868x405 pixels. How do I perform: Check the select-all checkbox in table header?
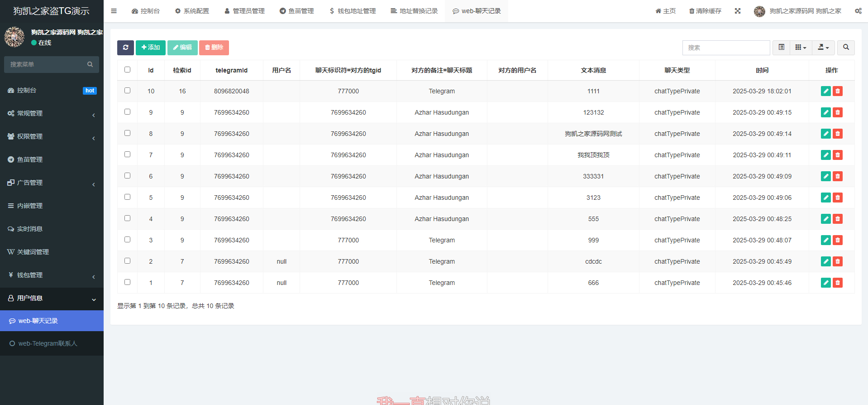click(127, 70)
